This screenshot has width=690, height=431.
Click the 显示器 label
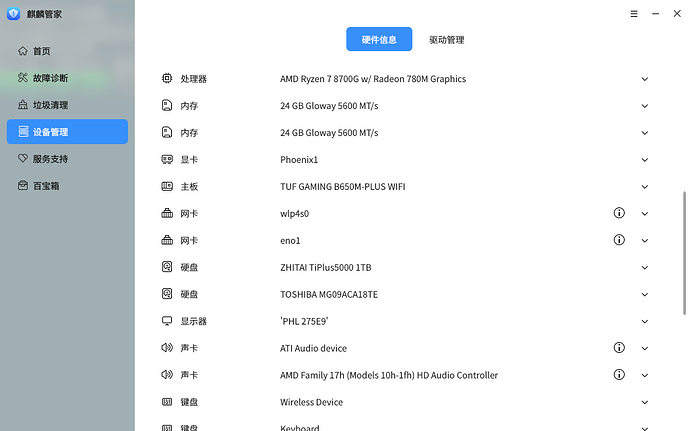point(193,321)
